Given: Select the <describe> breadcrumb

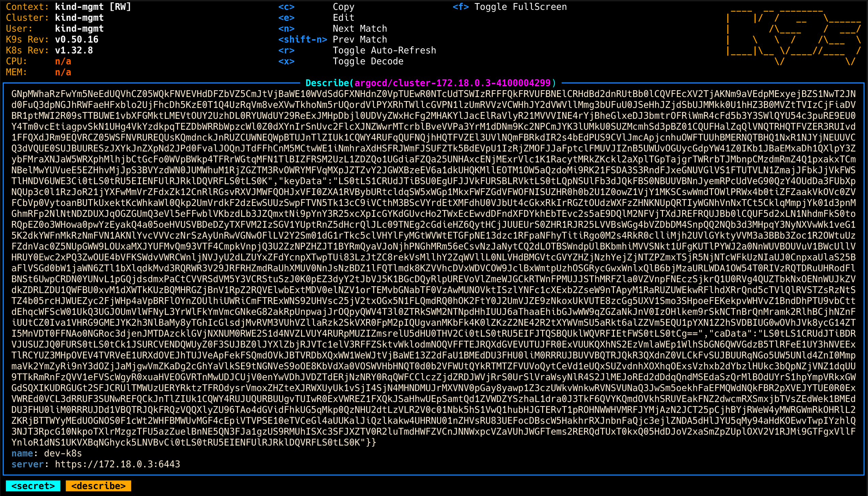Looking at the screenshot, I should click(x=98, y=486).
